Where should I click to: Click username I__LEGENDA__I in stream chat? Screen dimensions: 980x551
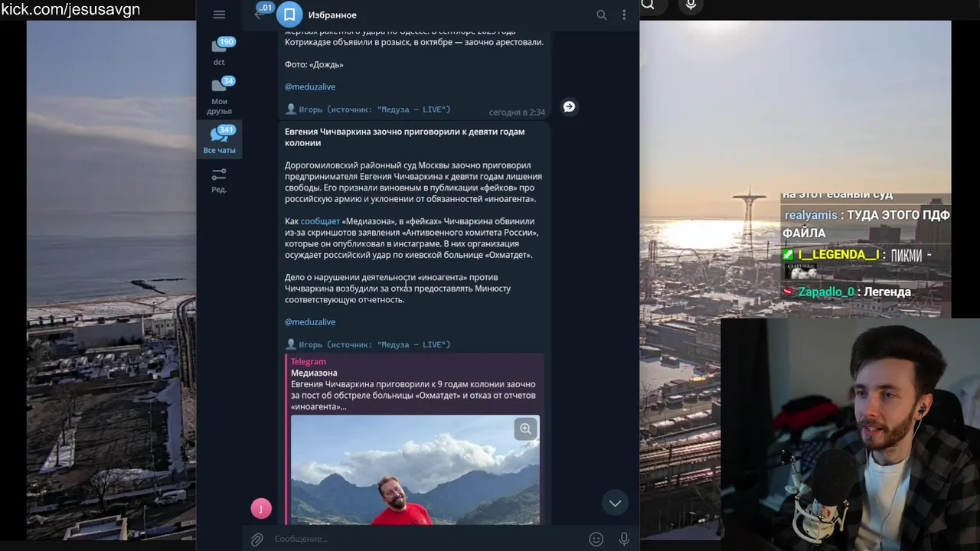pos(839,255)
